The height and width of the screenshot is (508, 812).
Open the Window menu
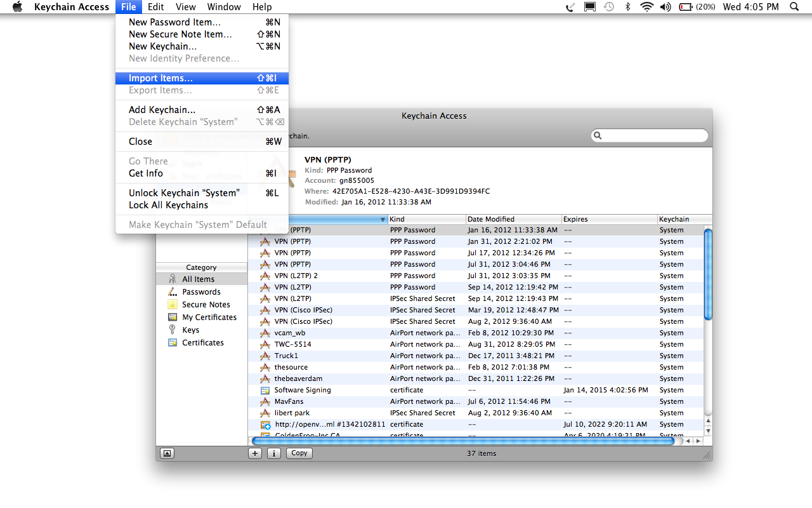pyautogui.click(x=224, y=7)
